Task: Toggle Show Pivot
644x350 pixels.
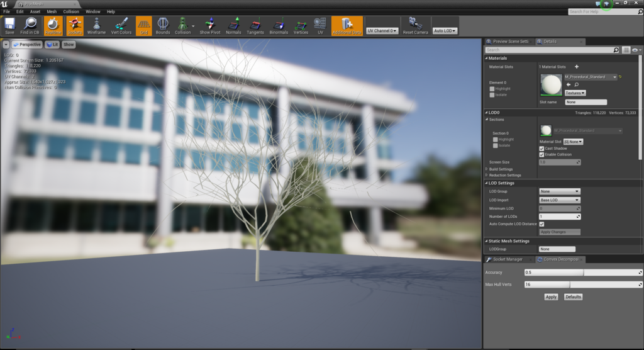Action: click(210, 26)
